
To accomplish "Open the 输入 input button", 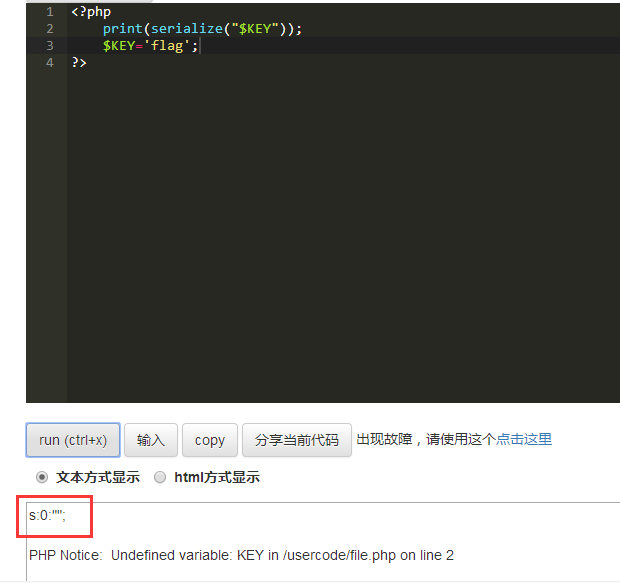I will click(151, 440).
